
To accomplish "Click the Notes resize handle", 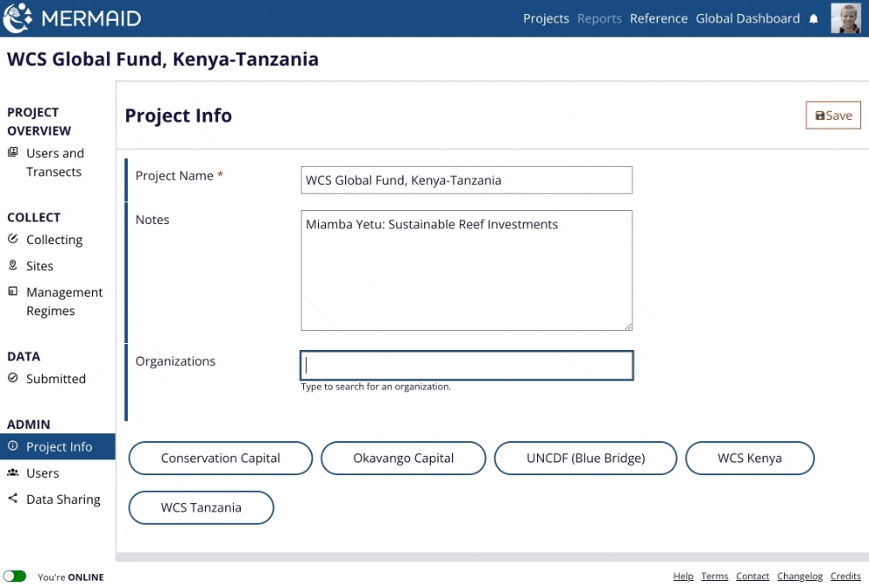I will 628,326.
